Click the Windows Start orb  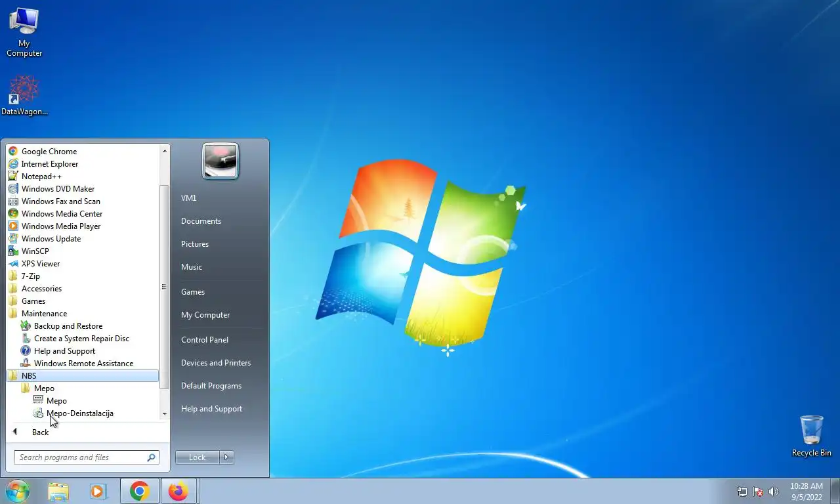(x=17, y=491)
